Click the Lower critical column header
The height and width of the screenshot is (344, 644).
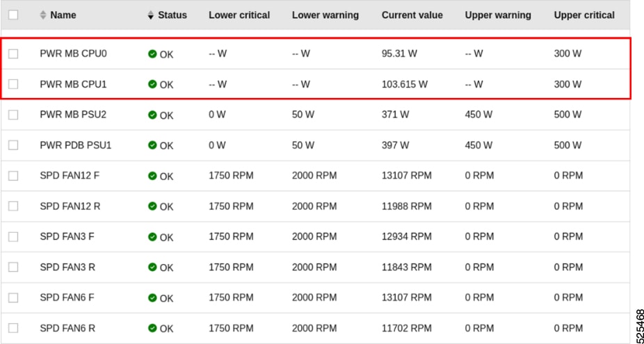click(239, 15)
